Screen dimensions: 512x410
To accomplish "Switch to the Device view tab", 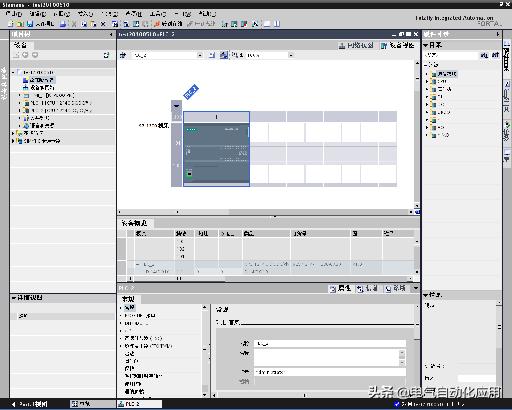I will pos(398,45).
